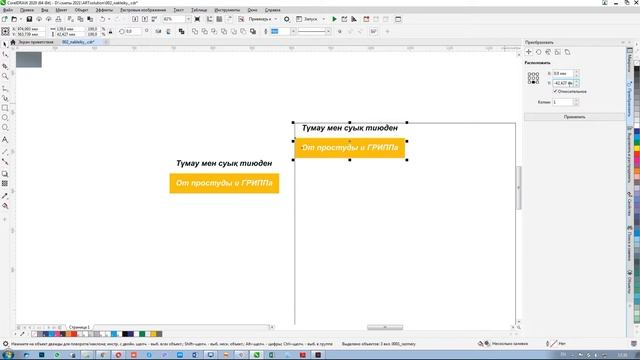
Task: Open the Текст menu
Action: click(178, 10)
